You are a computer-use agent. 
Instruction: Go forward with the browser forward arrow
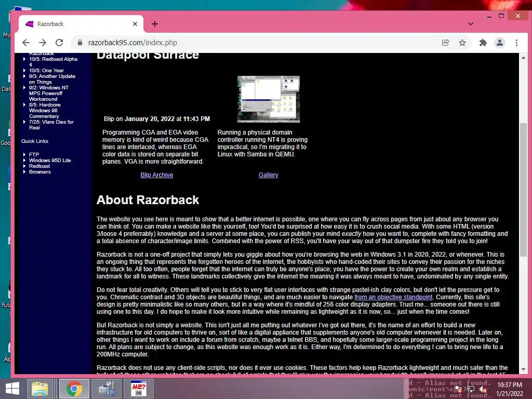[x=43, y=43]
